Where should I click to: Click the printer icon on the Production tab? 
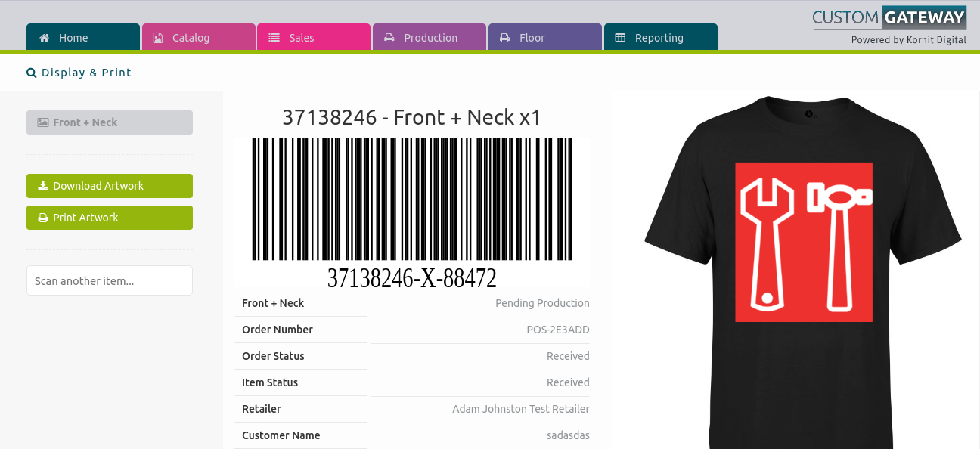click(x=389, y=38)
